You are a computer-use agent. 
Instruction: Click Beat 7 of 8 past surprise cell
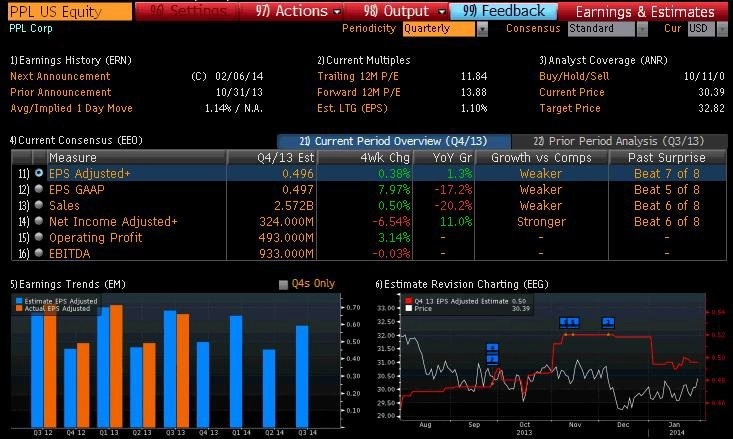(667, 173)
